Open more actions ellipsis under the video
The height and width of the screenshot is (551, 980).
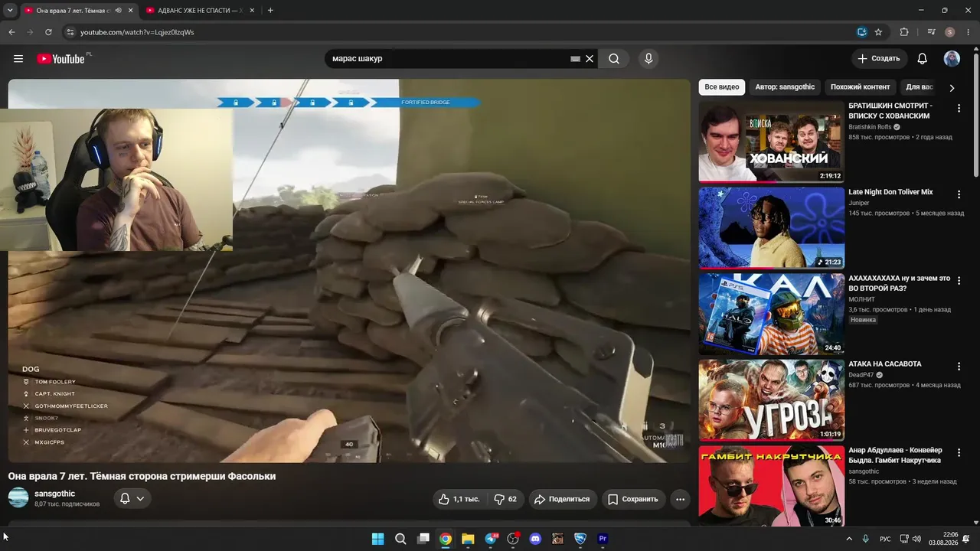pos(680,499)
